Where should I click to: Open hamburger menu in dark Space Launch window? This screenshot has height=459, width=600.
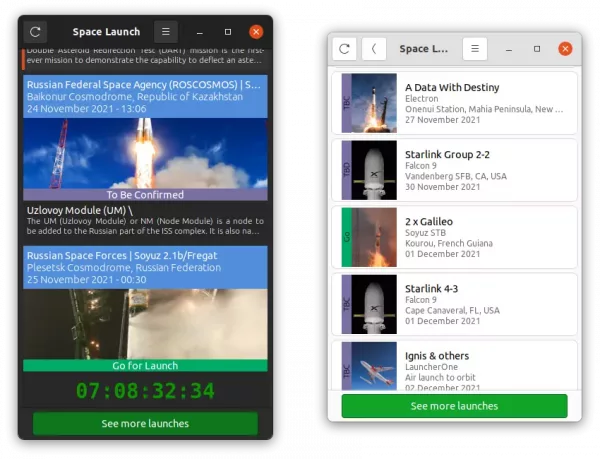pos(166,32)
